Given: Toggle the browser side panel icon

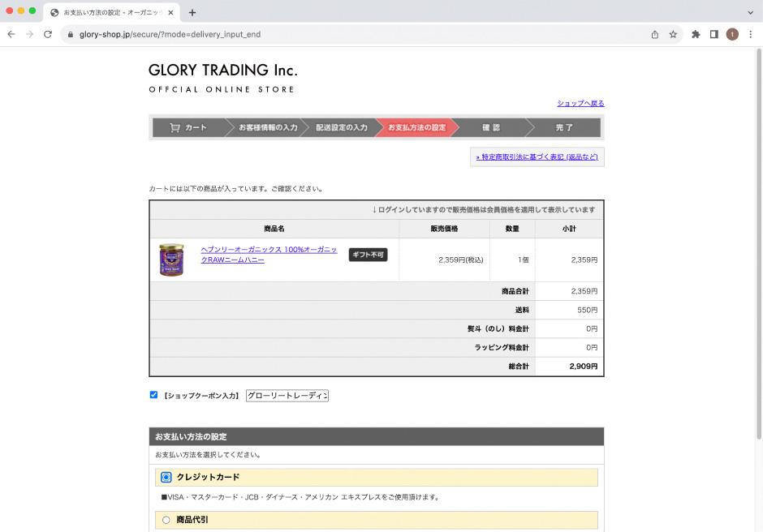Looking at the screenshot, I should point(714,34).
